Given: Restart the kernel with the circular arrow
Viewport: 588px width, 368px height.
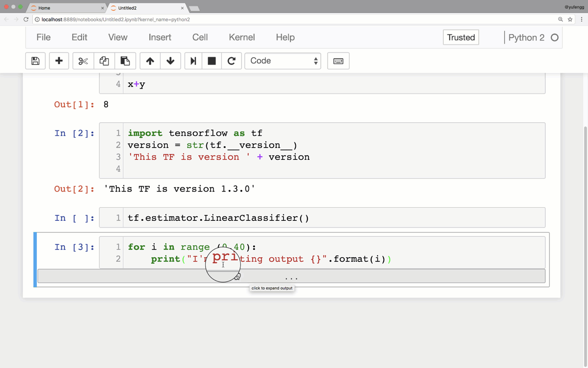Looking at the screenshot, I should [x=231, y=61].
